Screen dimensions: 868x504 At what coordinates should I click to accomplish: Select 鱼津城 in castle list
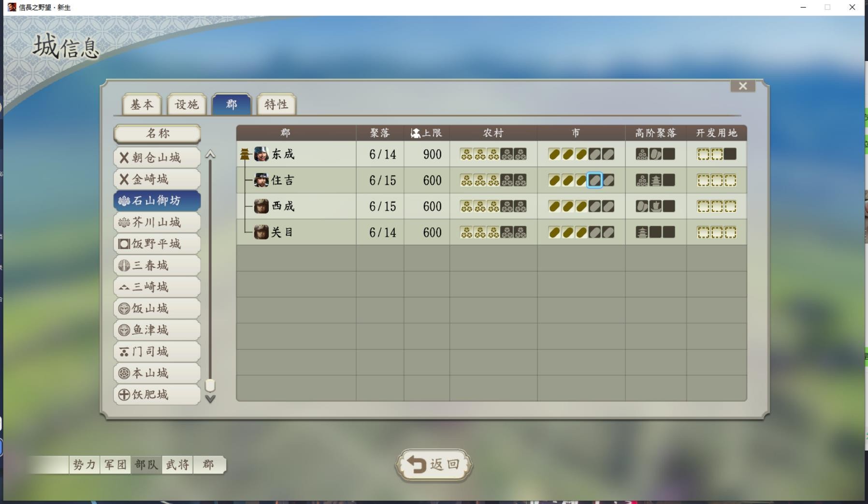[x=158, y=330]
